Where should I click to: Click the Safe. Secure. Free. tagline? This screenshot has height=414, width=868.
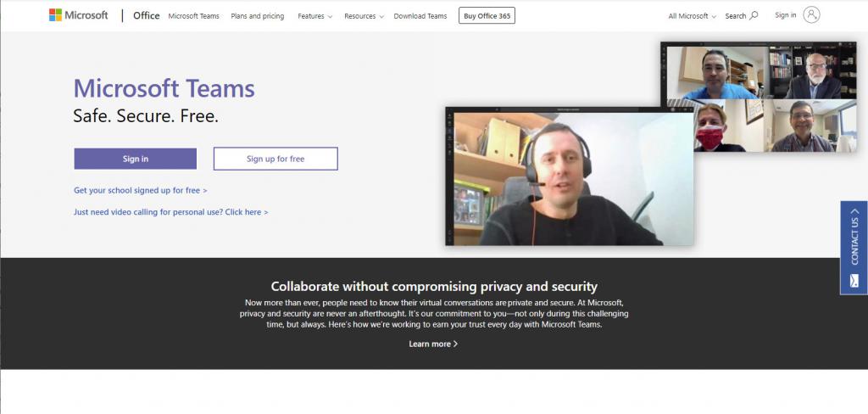click(x=146, y=116)
